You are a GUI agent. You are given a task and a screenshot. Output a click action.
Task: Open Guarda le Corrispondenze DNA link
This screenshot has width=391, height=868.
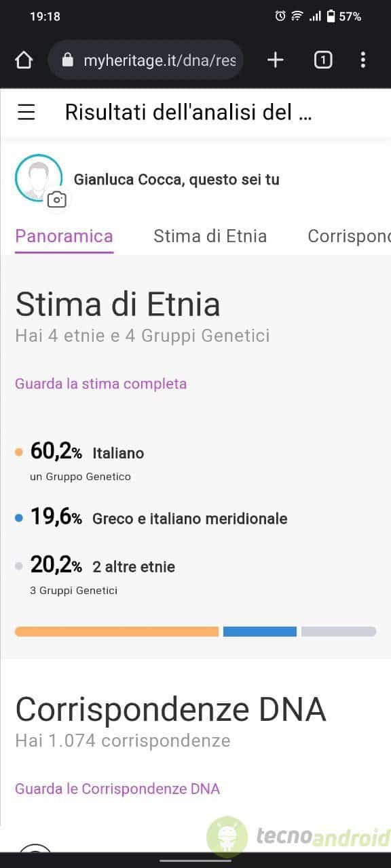coord(117,789)
